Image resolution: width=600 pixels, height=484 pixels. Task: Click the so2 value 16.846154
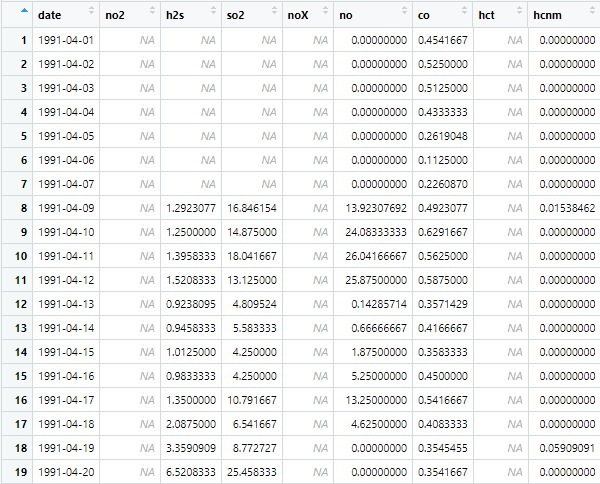pos(252,207)
